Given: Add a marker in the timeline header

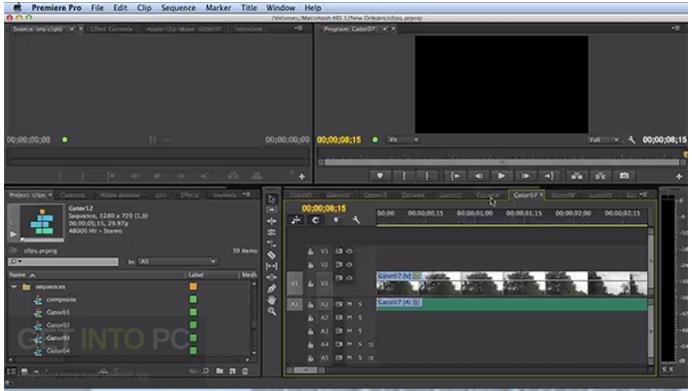Looking at the screenshot, I should pos(336,220).
